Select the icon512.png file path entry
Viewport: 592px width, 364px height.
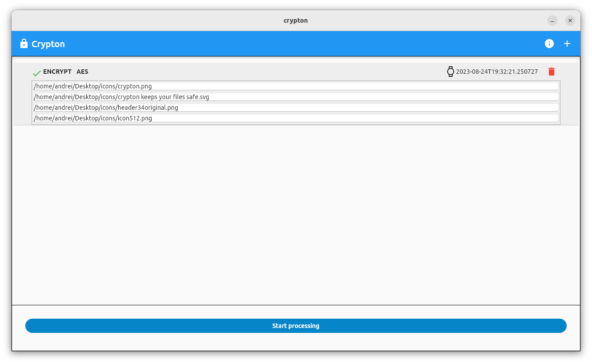pyautogui.click(x=295, y=118)
